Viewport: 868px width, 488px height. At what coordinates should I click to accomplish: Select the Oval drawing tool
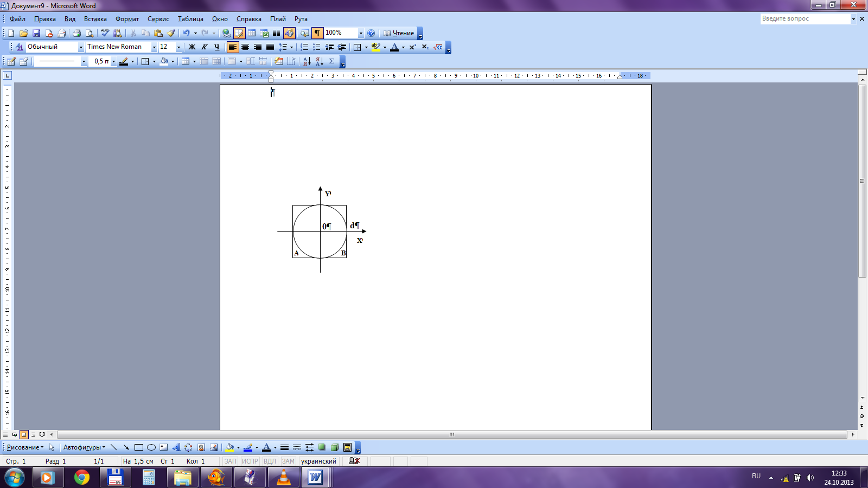pyautogui.click(x=151, y=447)
